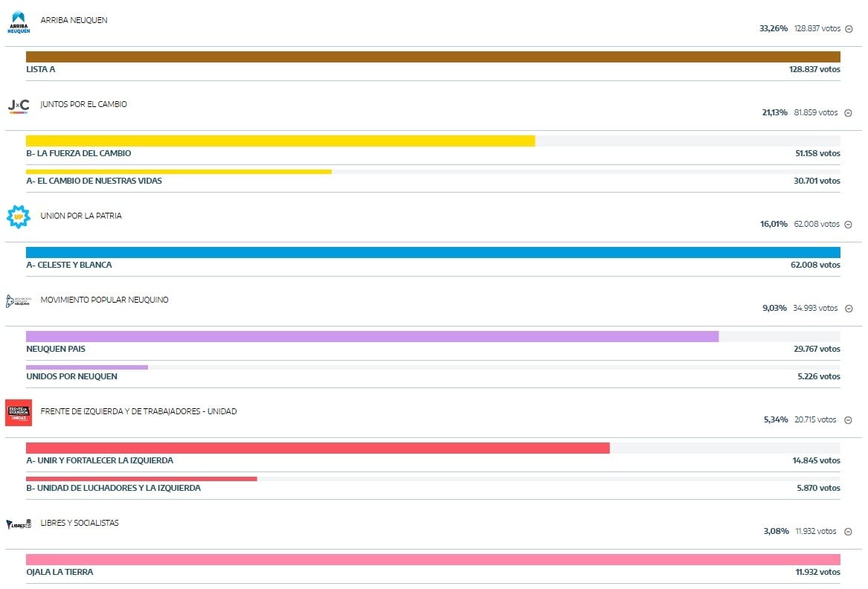
Task: Click the 16,01% percentage value
Action: point(774,224)
